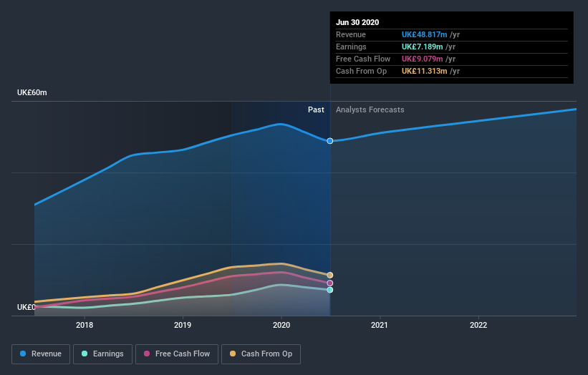Click the Past label in the chart

[316, 109]
